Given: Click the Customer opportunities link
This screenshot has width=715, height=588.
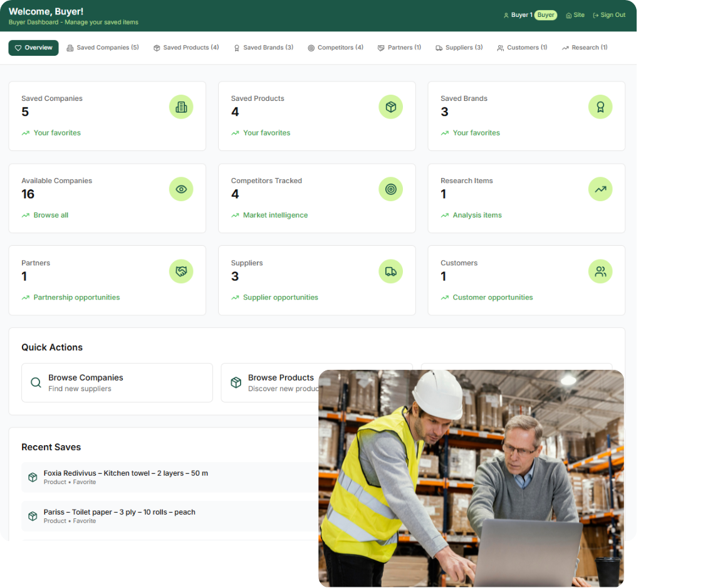Looking at the screenshot, I should 493,297.
